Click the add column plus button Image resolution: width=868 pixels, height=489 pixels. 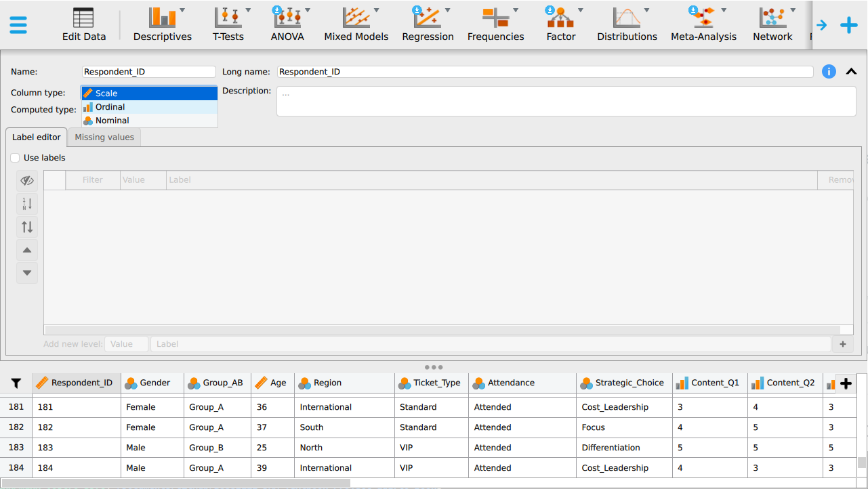(x=846, y=384)
